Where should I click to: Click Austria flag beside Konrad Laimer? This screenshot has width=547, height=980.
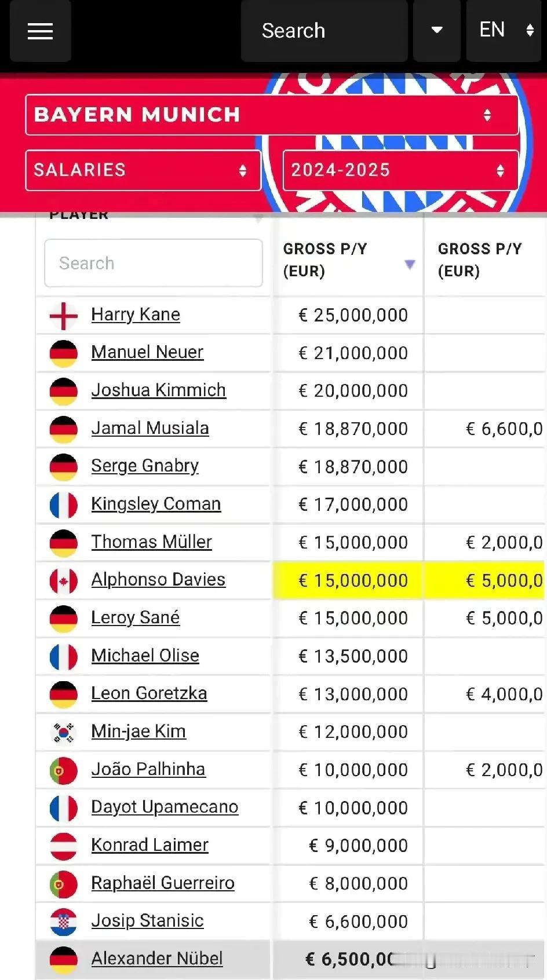tap(64, 846)
